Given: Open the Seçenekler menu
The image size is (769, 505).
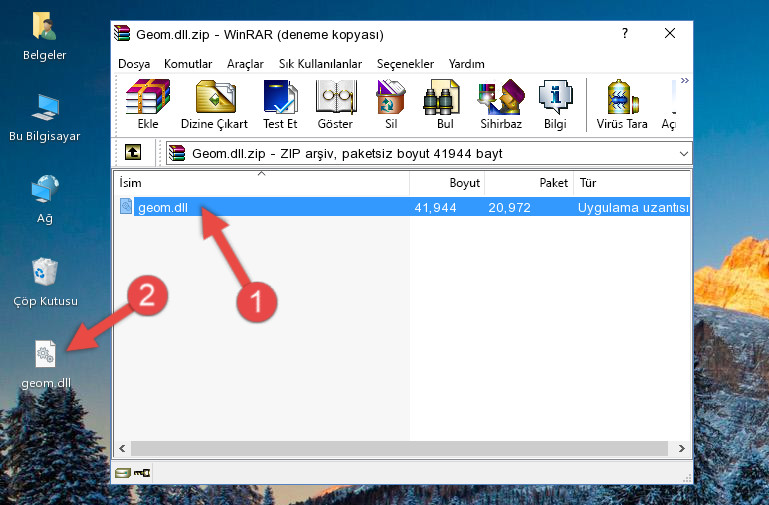Looking at the screenshot, I should coord(405,64).
